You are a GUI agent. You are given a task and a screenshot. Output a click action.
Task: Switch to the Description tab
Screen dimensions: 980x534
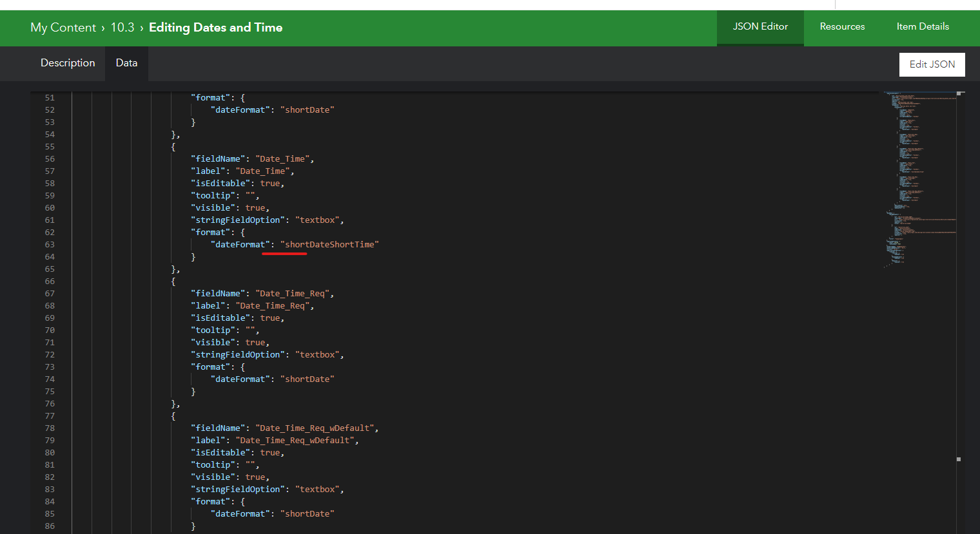point(68,63)
